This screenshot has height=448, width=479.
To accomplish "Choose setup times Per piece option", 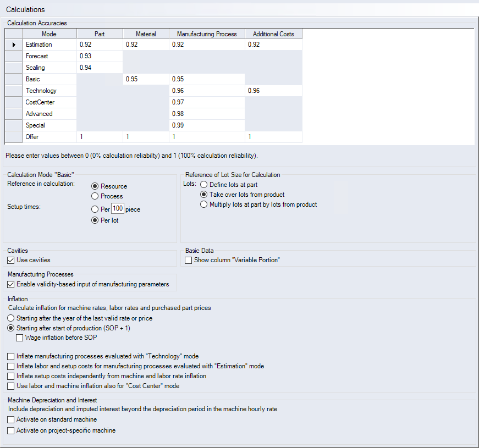I will coord(95,209).
